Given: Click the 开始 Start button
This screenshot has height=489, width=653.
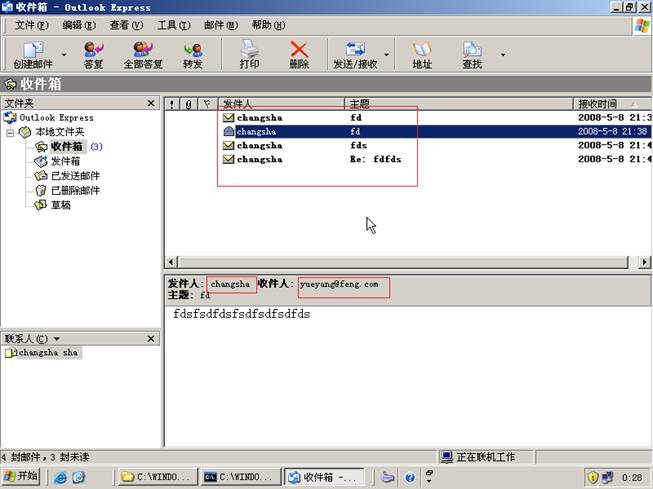Looking at the screenshot, I should pos(21,477).
